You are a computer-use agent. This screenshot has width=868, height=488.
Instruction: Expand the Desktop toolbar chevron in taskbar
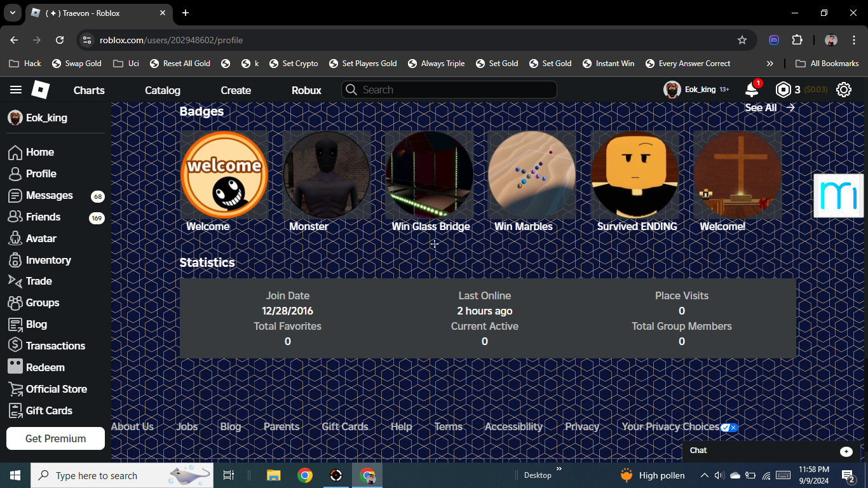coord(559,469)
